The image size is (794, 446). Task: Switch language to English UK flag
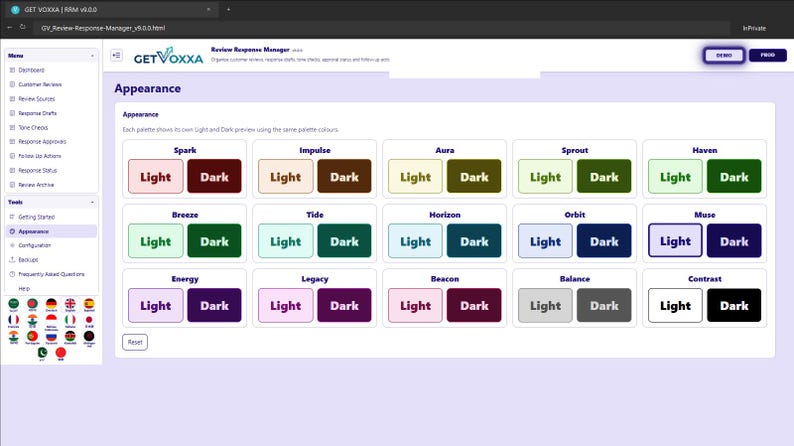[70, 304]
